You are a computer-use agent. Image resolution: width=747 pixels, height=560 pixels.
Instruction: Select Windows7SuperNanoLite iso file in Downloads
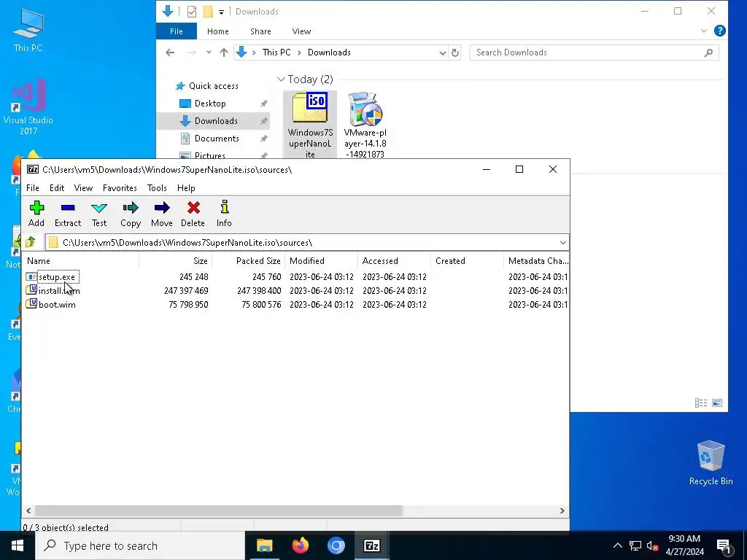pyautogui.click(x=310, y=125)
